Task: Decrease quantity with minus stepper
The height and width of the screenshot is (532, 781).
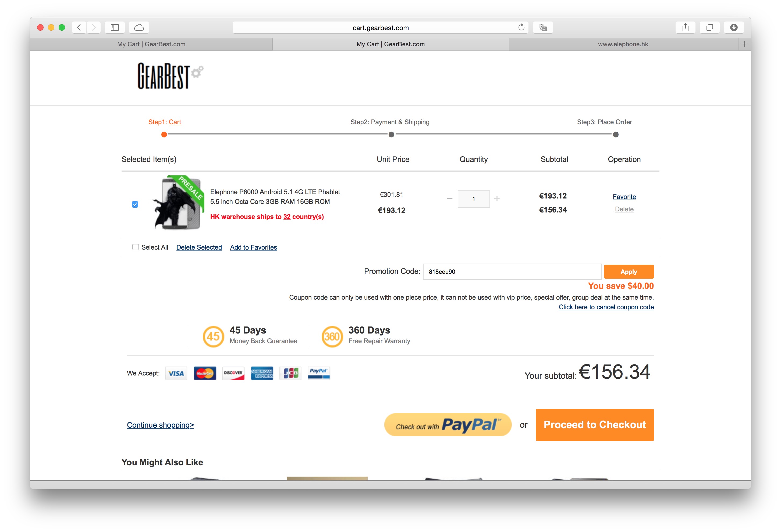Action: click(449, 198)
